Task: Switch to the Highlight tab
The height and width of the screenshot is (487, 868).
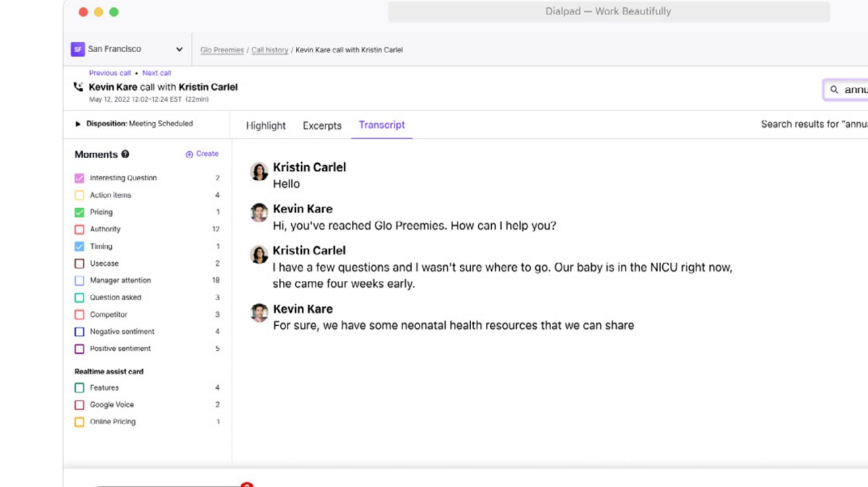Action: [x=266, y=126]
